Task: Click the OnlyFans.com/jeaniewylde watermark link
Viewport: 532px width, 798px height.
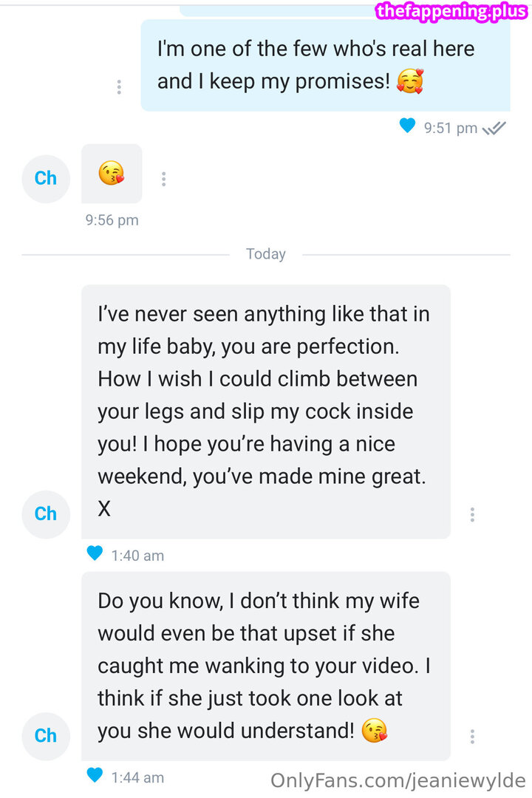Action: point(398,780)
